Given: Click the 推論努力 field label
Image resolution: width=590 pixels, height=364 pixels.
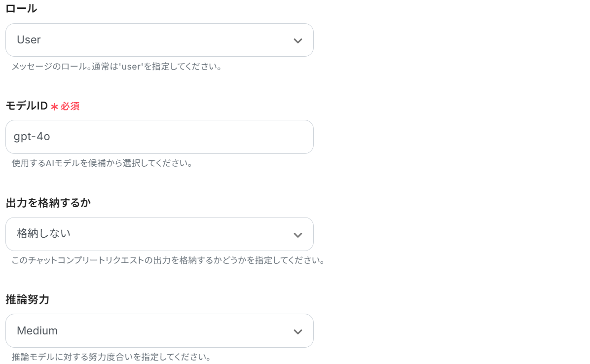Looking at the screenshot, I should pyautogui.click(x=27, y=299).
